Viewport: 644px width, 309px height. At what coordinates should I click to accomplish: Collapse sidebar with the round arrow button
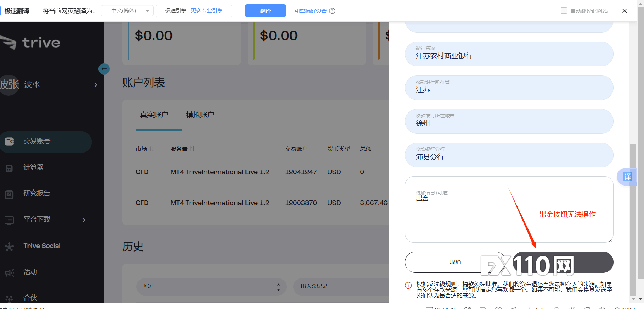[x=104, y=69]
